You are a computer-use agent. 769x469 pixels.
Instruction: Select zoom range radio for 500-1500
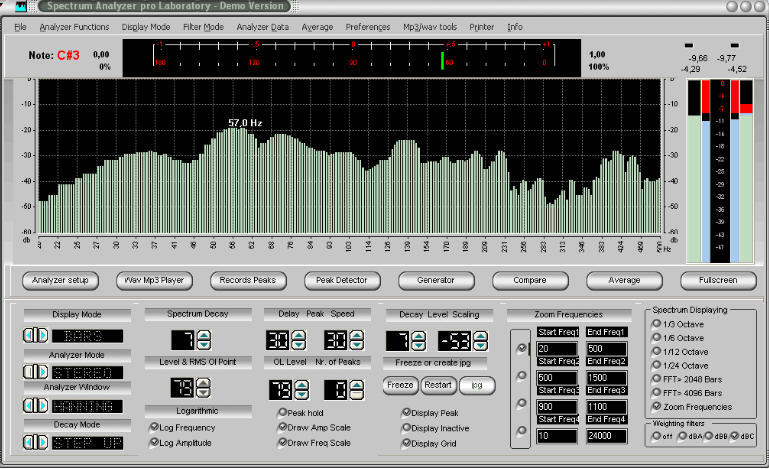tap(521, 376)
